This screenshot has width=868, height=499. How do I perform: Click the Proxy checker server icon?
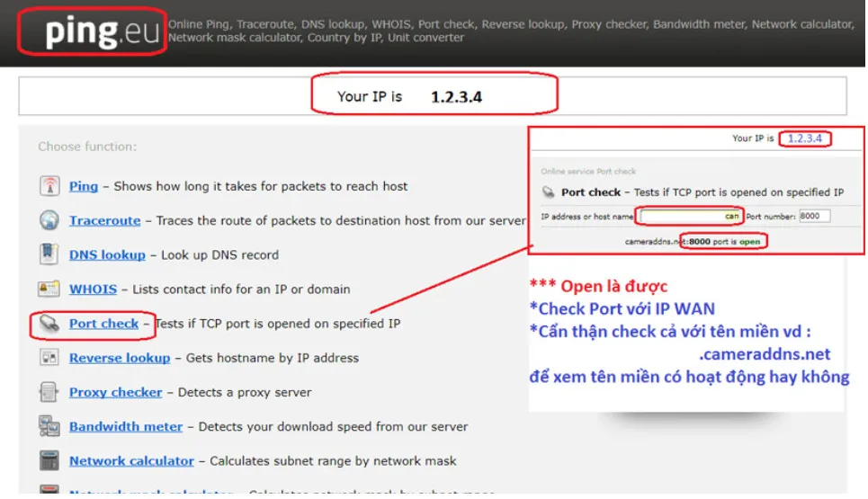coord(49,392)
